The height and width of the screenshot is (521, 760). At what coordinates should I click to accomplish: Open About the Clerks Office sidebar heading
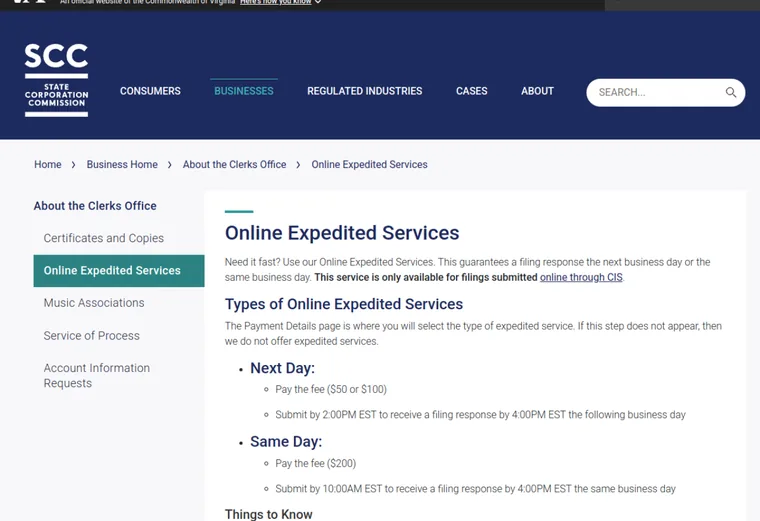pyautogui.click(x=95, y=206)
